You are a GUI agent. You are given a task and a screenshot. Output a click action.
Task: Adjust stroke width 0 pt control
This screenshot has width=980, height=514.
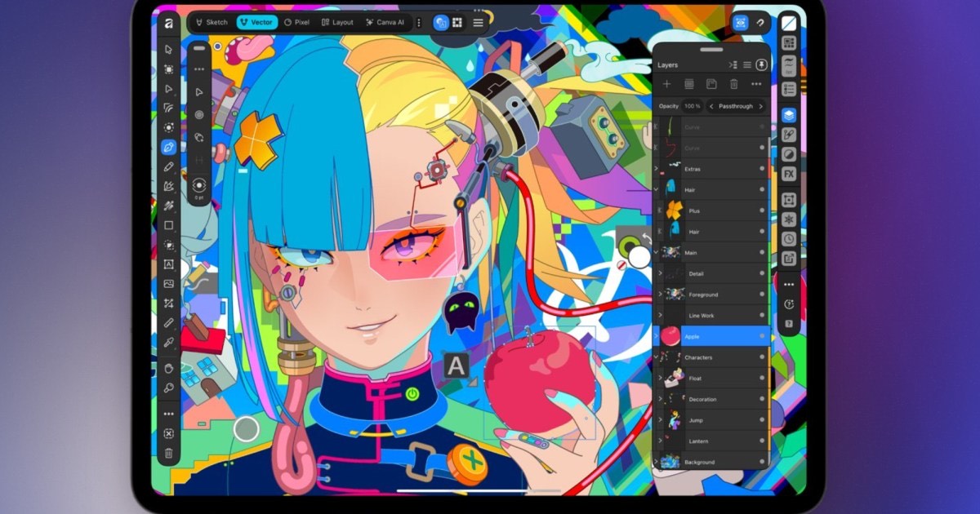[199, 188]
